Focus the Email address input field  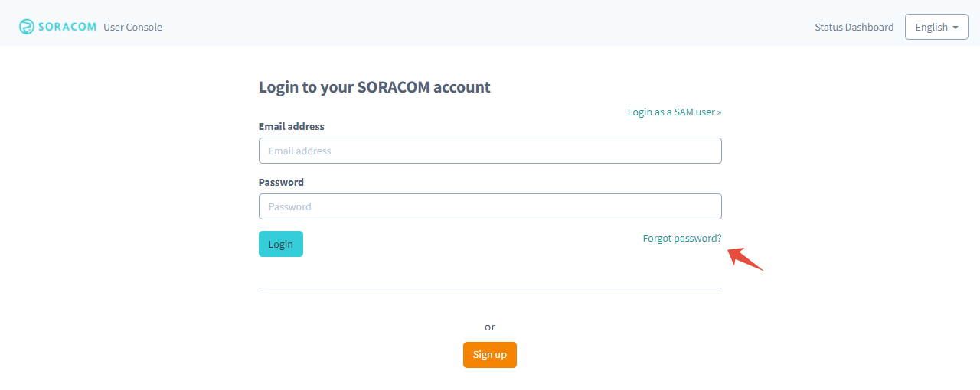pos(490,151)
